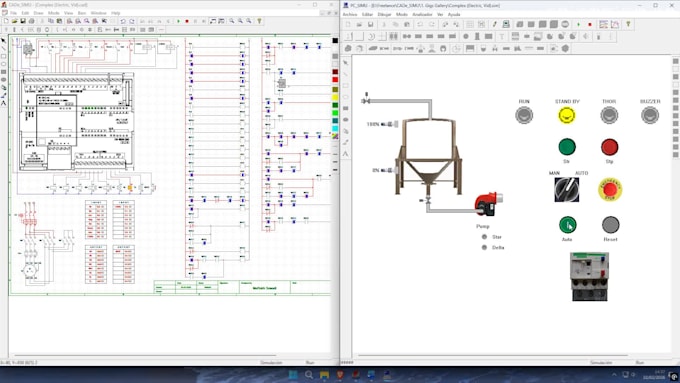The image size is (680, 383).
Task: Select empty rectangle tool in CADe_SIMU palette
Action: (x=3, y=56)
